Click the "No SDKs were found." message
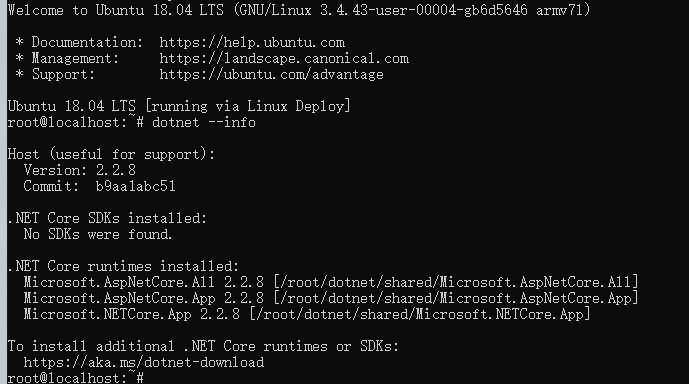 (98, 234)
